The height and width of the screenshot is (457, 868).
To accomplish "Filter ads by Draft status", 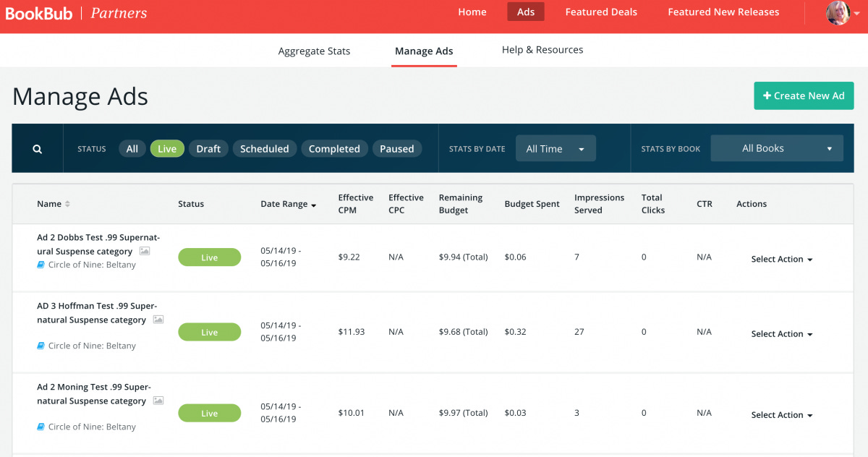I will click(x=208, y=149).
